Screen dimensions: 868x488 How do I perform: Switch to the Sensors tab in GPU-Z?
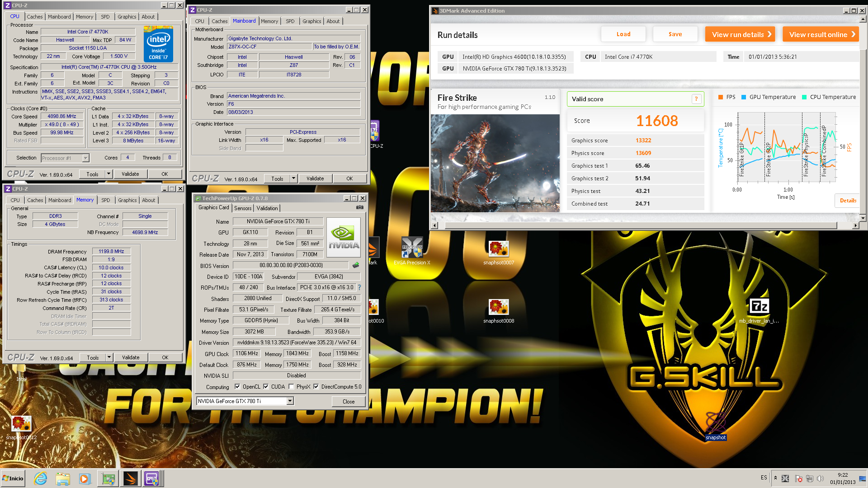(x=243, y=208)
